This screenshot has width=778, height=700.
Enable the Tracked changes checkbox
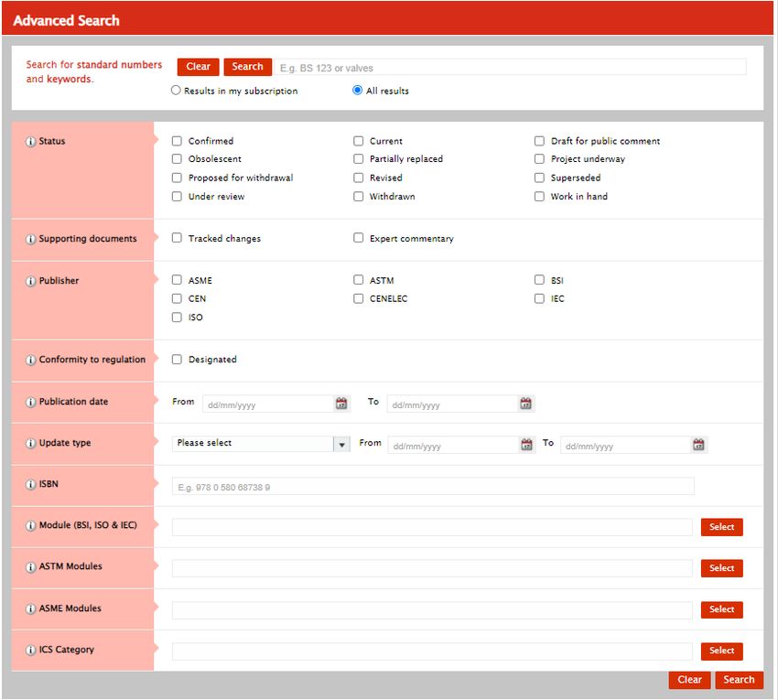[178, 239]
